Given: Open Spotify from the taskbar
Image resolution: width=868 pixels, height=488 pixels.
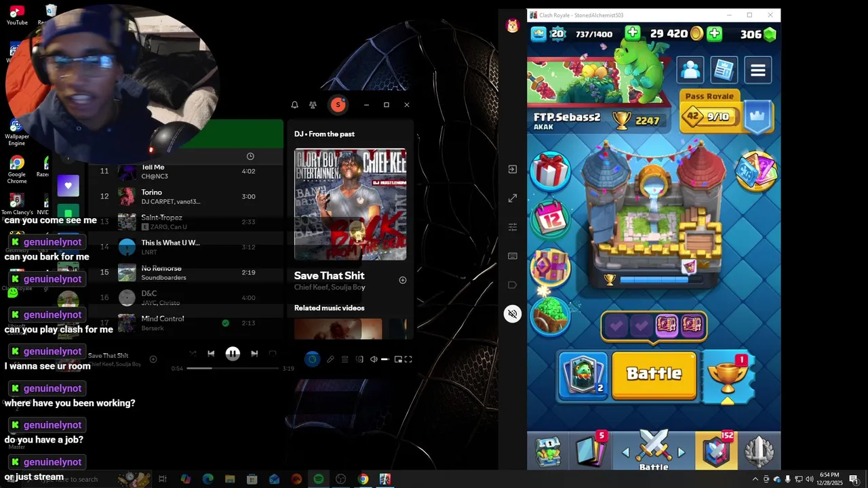Looking at the screenshot, I should coord(318,479).
